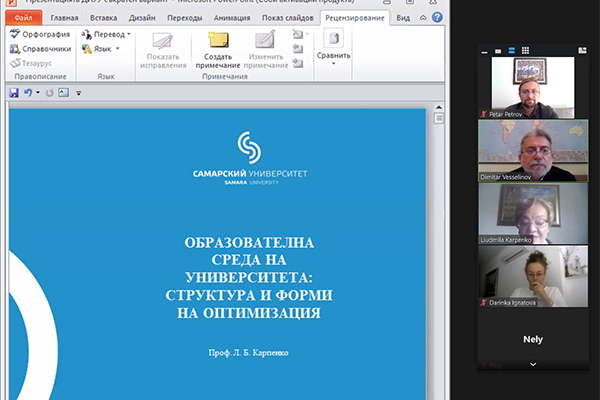Switch meeting video to grid view

[525, 51]
